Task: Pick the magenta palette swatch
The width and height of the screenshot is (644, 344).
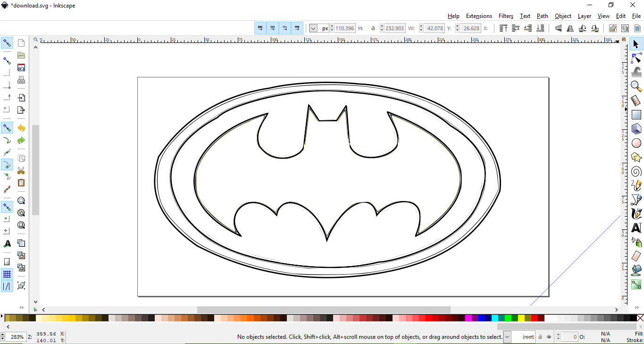Action: point(468,318)
